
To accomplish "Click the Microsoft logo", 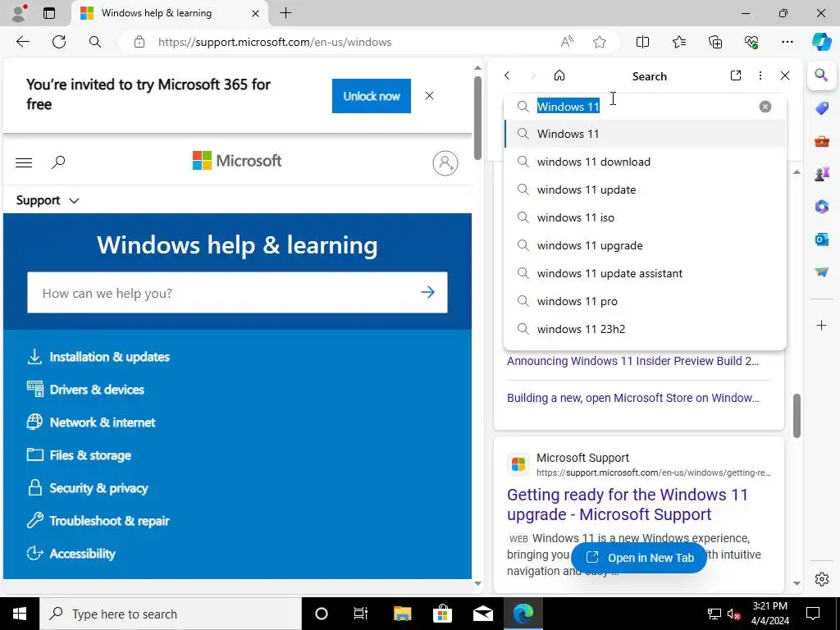I will (237, 161).
